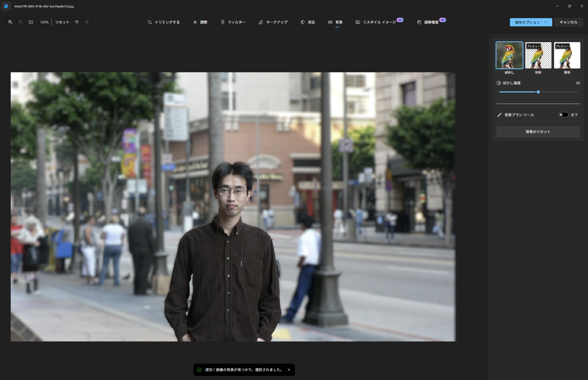Open the フィルター filter tool
The width and height of the screenshot is (588, 380).
(233, 22)
